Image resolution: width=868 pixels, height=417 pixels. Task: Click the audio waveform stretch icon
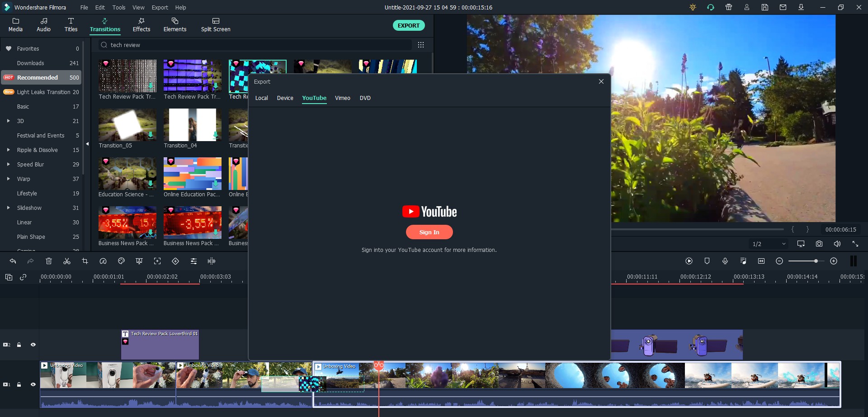click(x=212, y=261)
